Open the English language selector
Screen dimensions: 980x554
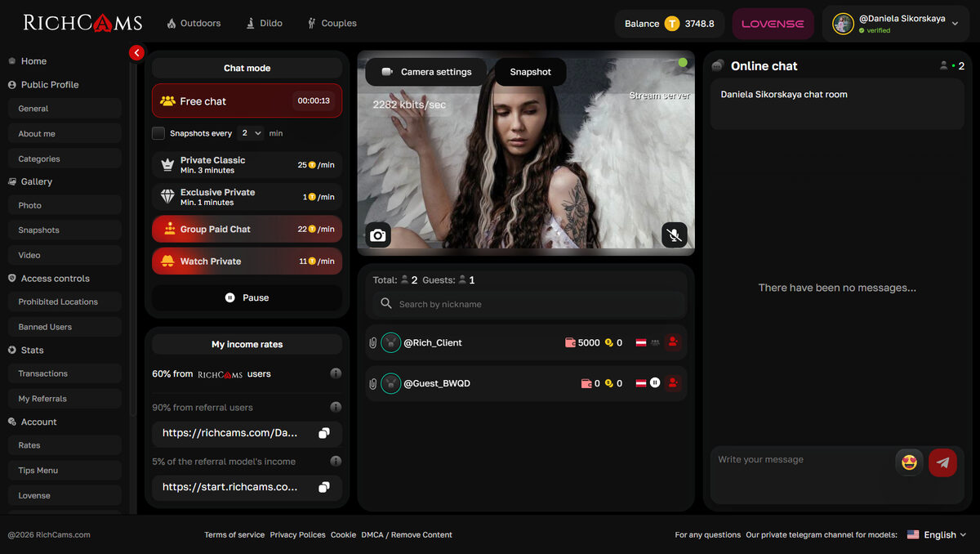[x=937, y=534]
